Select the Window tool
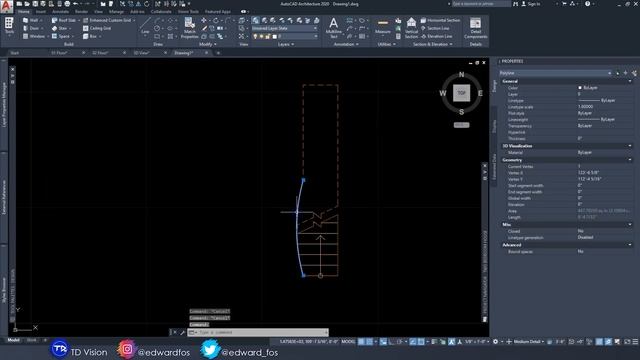 34,36
